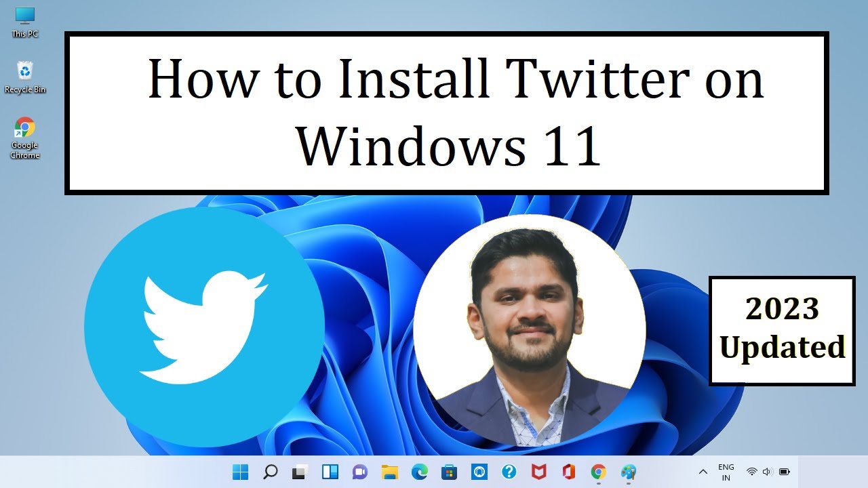This screenshot has height=488, width=868.
Task: Open Wi-Fi network settings in the tray
Action: pos(751,472)
